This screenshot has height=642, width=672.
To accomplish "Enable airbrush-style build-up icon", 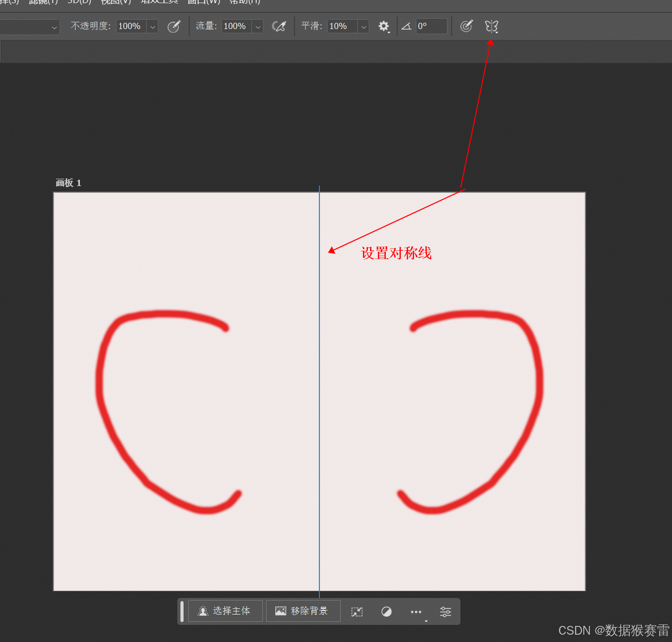I will coord(279,26).
